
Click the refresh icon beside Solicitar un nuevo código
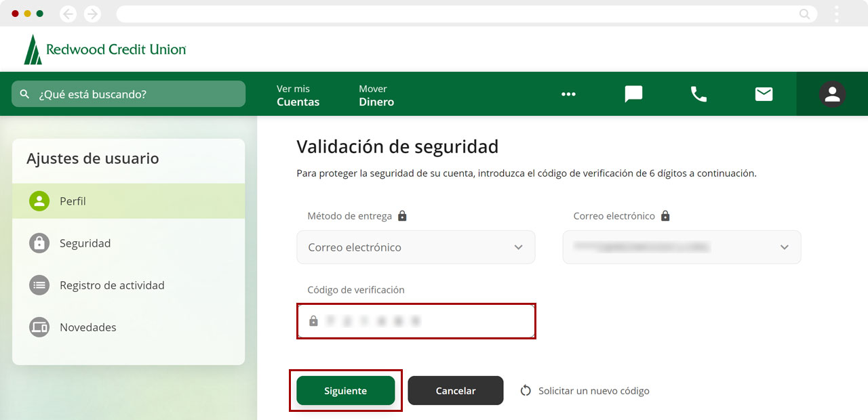(x=526, y=391)
